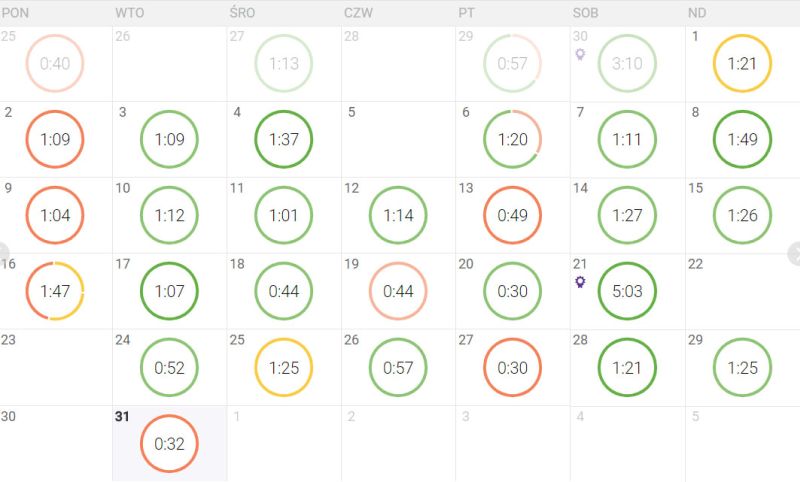
Task: Open the 1:47 orange-yellow circle on day 16
Action: coord(55,291)
